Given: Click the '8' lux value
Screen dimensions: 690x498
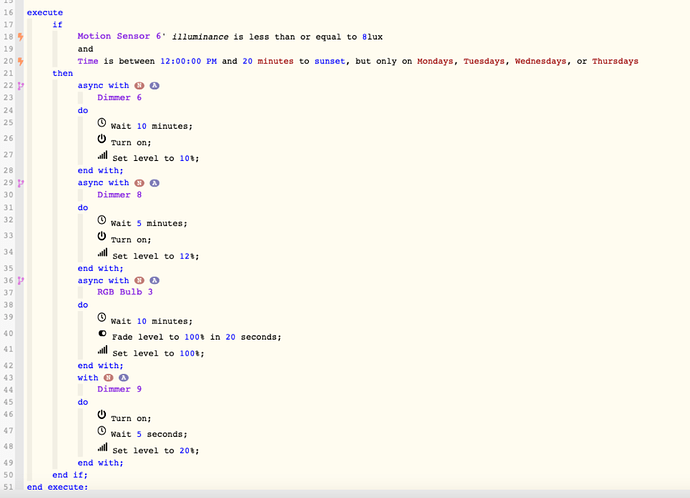Looking at the screenshot, I should coord(364,37).
